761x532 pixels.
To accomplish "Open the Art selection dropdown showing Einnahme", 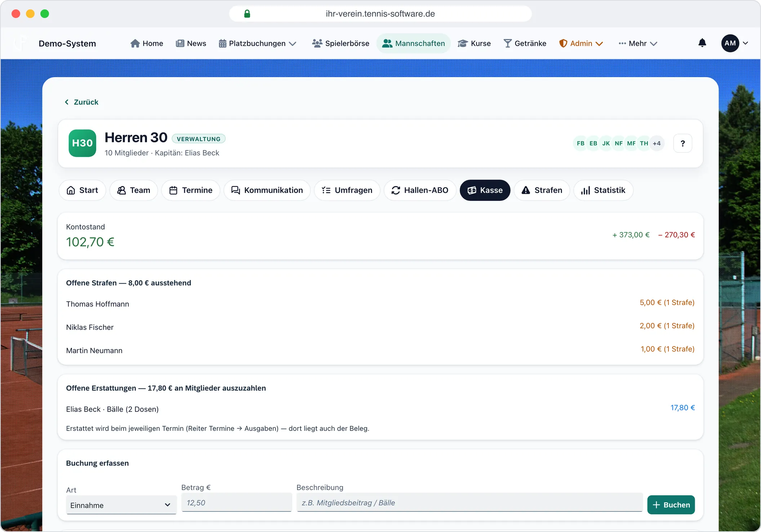I will [121, 505].
